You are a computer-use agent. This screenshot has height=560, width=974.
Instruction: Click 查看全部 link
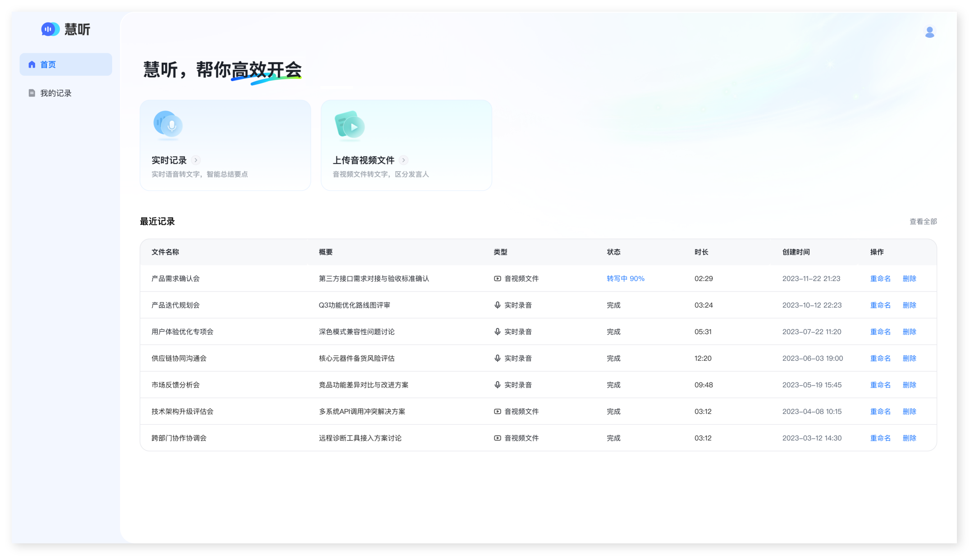click(923, 222)
